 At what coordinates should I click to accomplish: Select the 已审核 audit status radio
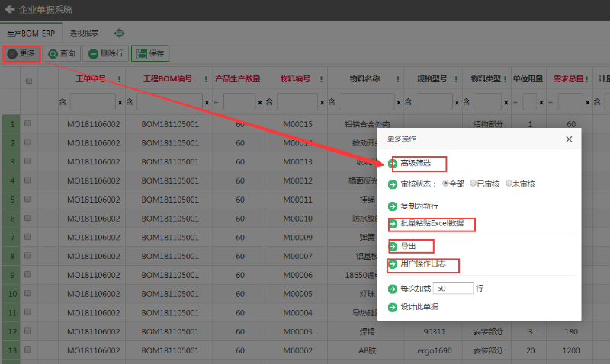click(x=473, y=184)
